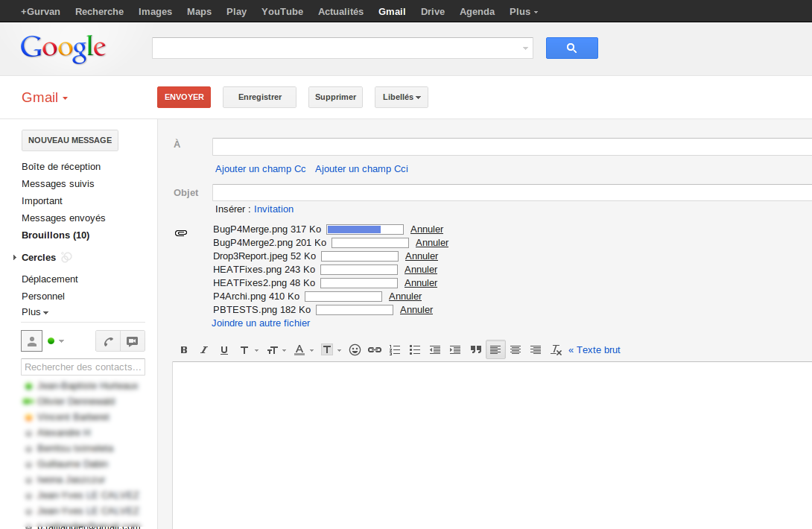Click the Circles link icon
This screenshot has width=812, height=529.
pyautogui.click(x=66, y=257)
